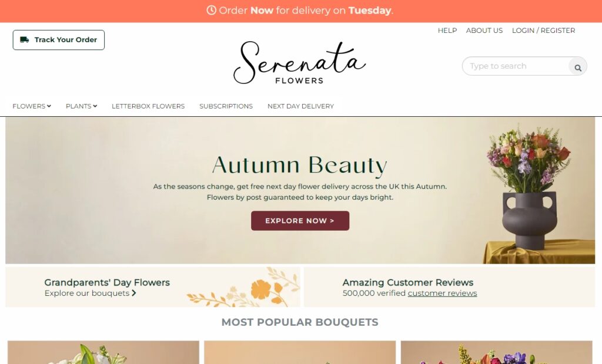Expand the Plants dropdown menu
This screenshot has height=364, width=602.
(x=81, y=106)
